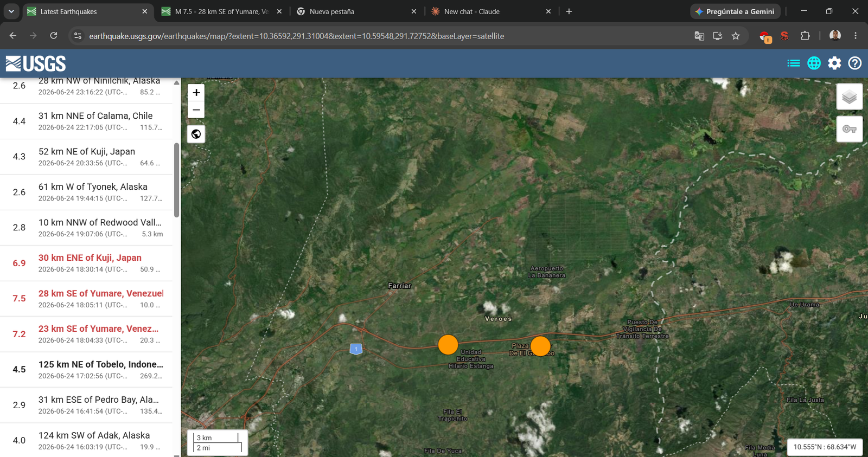Open a new browser tab
This screenshot has width=868, height=457.
(569, 11)
